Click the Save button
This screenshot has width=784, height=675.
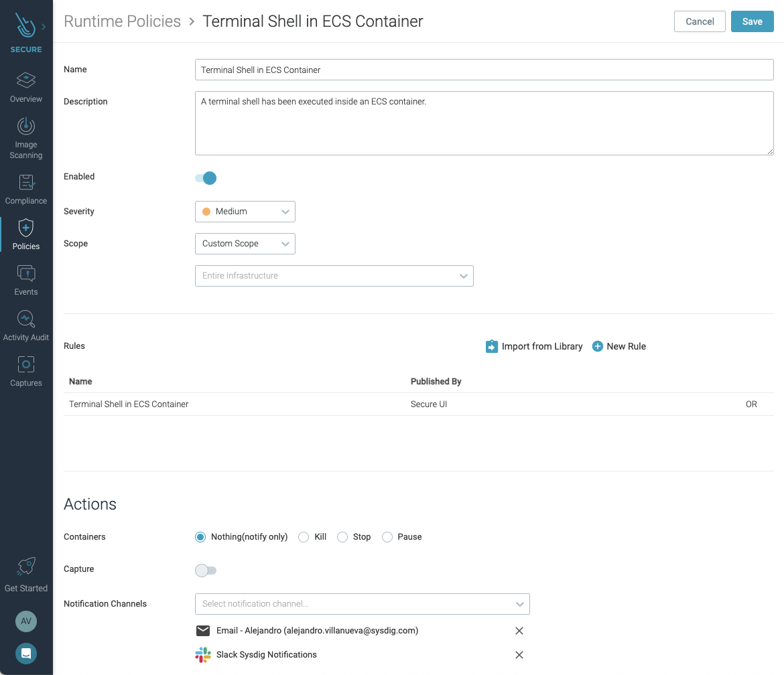point(752,21)
